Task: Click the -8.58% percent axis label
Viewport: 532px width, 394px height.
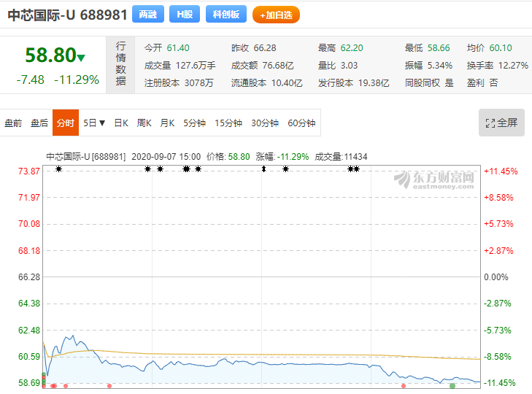Action: (498, 356)
